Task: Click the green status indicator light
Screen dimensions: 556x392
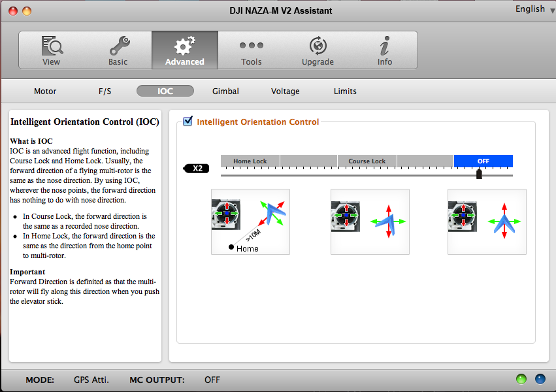Action: tap(521, 379)
